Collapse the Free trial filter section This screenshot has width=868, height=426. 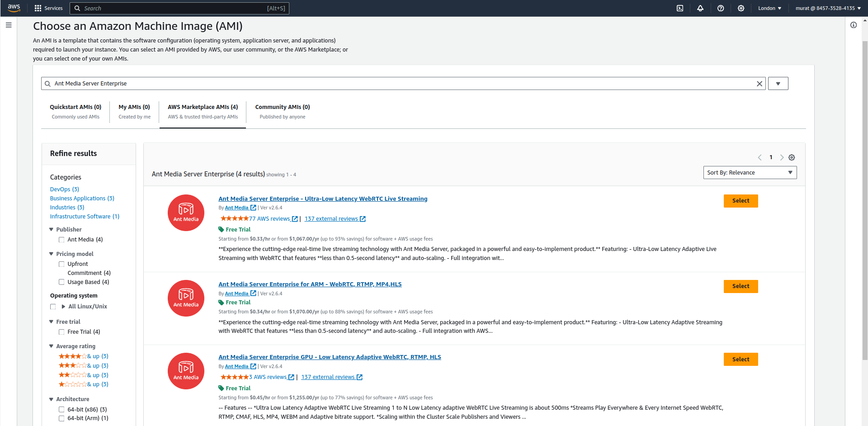(x=51, y=322)
